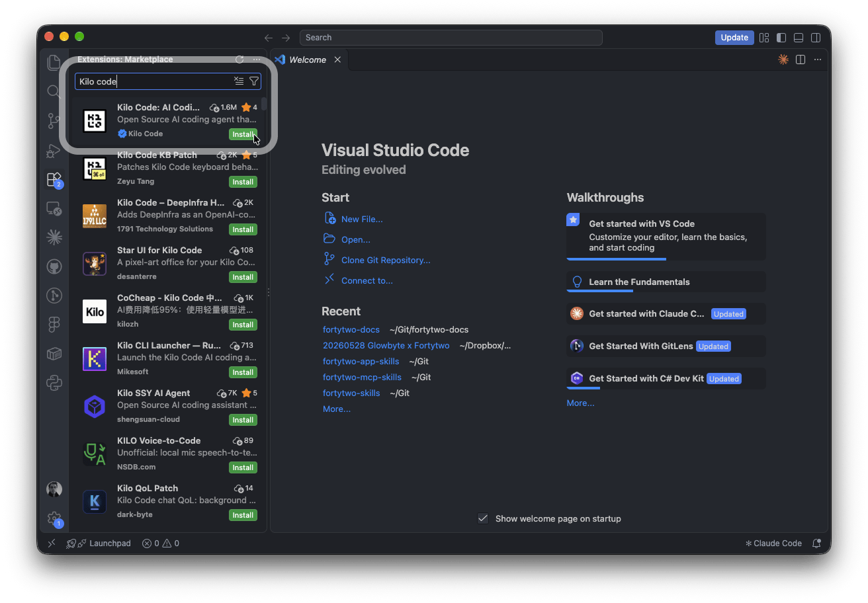
Task: Close the Welcome tab
Action: [x=337, y=60]
